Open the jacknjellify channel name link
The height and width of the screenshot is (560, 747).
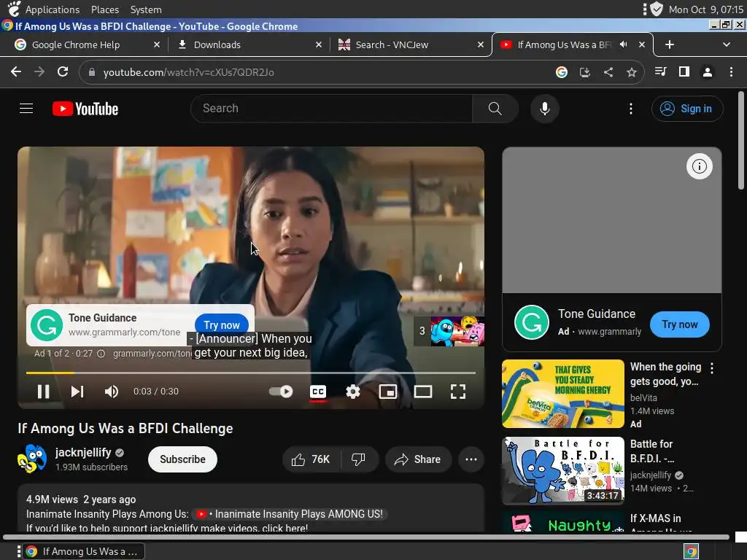[x=83, y=452]
